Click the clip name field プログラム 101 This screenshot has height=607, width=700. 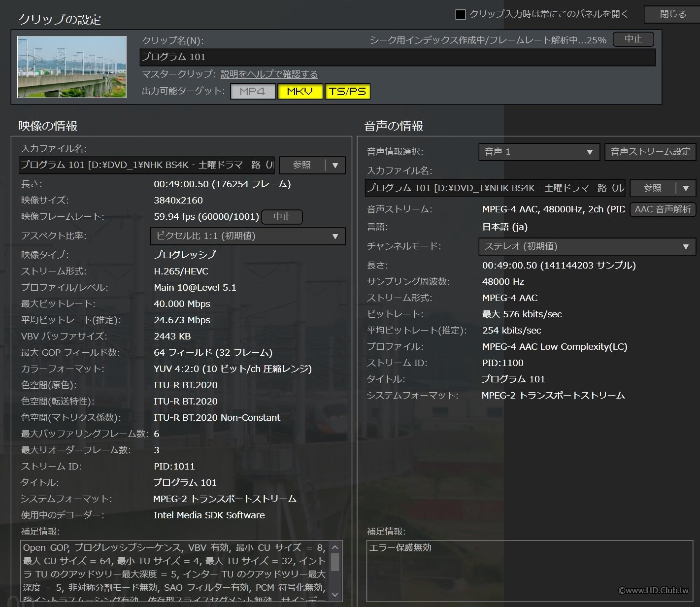[x=397, y=57]
